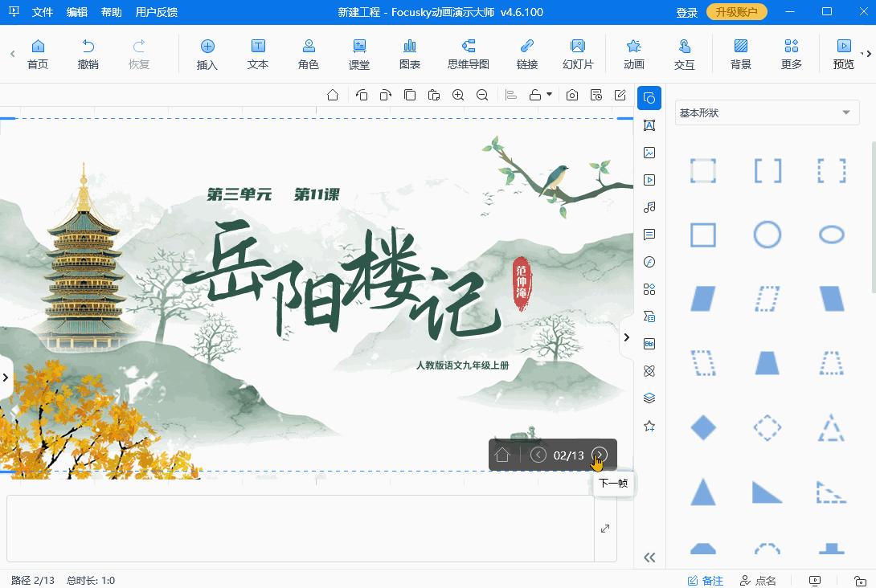
Task: Toggle the lock icon on the canvas toolbar
Action: point(536,95)
